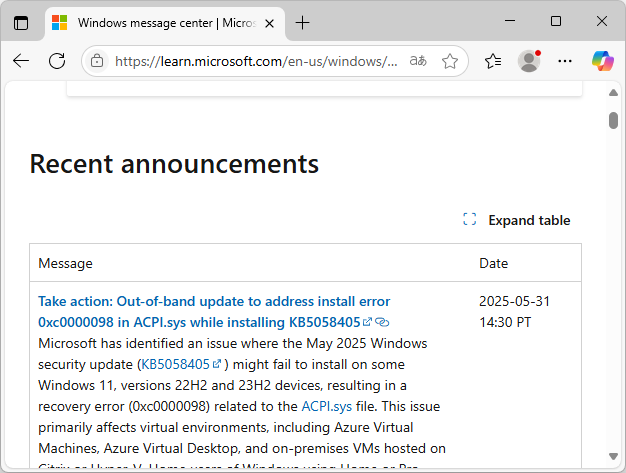The width and height of the screenshot is (626, 473).
Task: Expand the announcements table
Action: (x=517, y=220)
